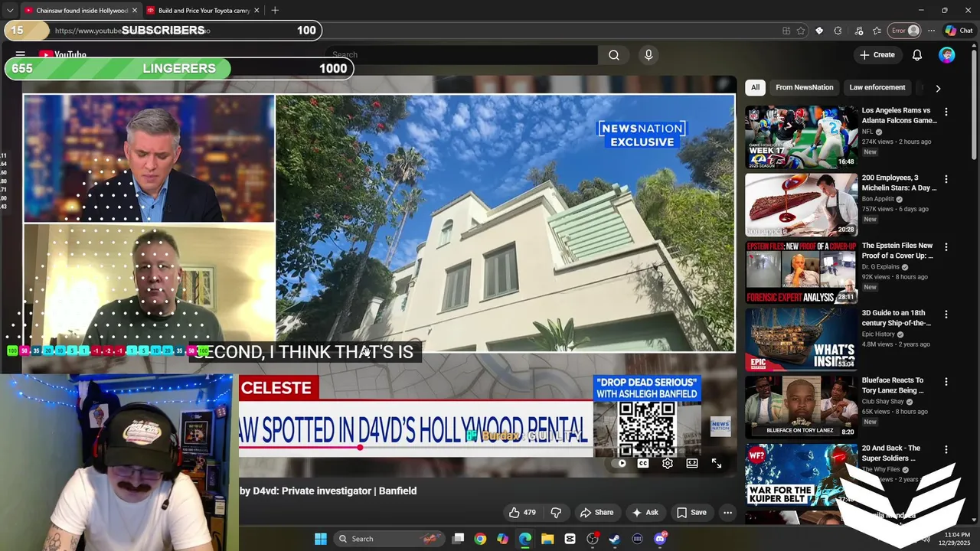
Task: Open Copilot Chat button
Action: 959,31
